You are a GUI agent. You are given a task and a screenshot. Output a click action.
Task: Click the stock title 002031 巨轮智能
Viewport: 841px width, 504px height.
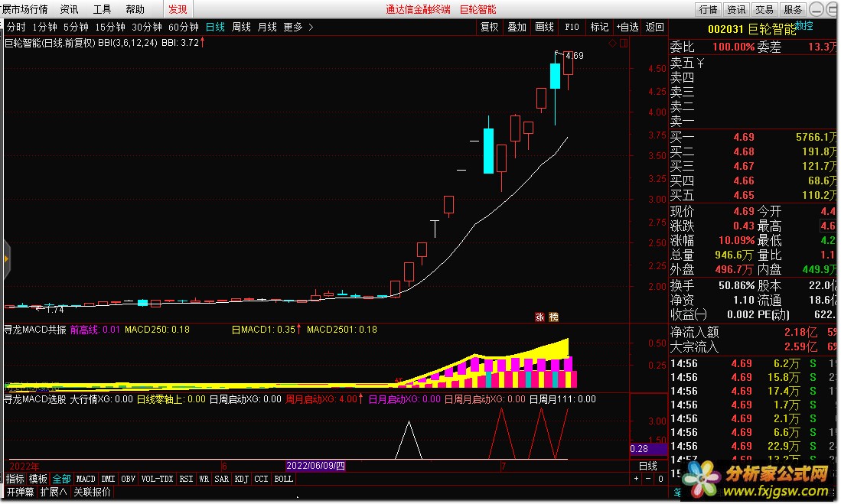752,29
